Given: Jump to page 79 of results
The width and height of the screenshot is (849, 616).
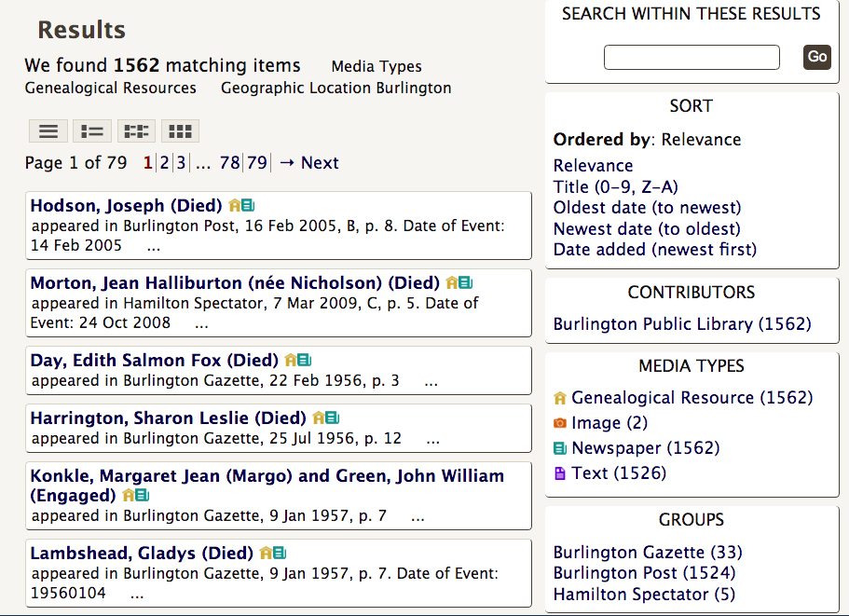Looking at the screenshot, I should pos(257,163).
